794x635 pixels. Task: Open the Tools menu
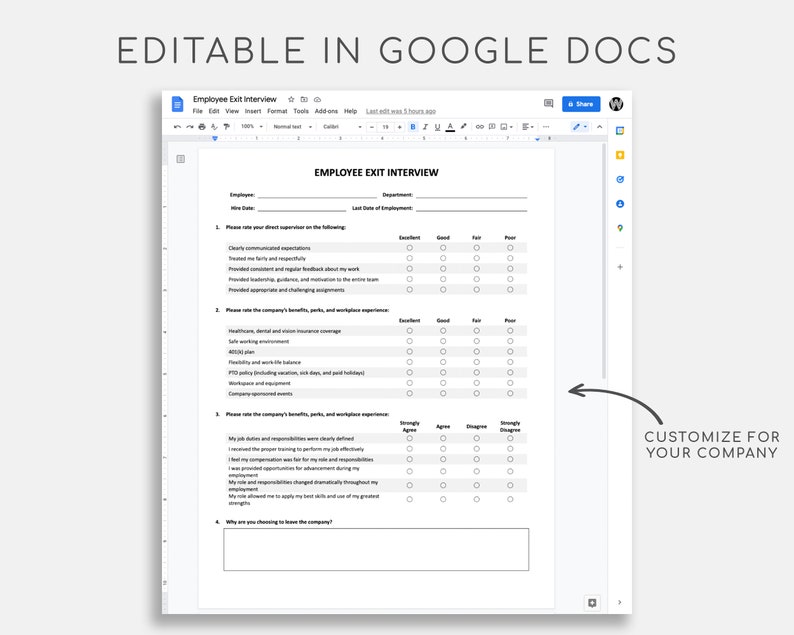[301, 111]
